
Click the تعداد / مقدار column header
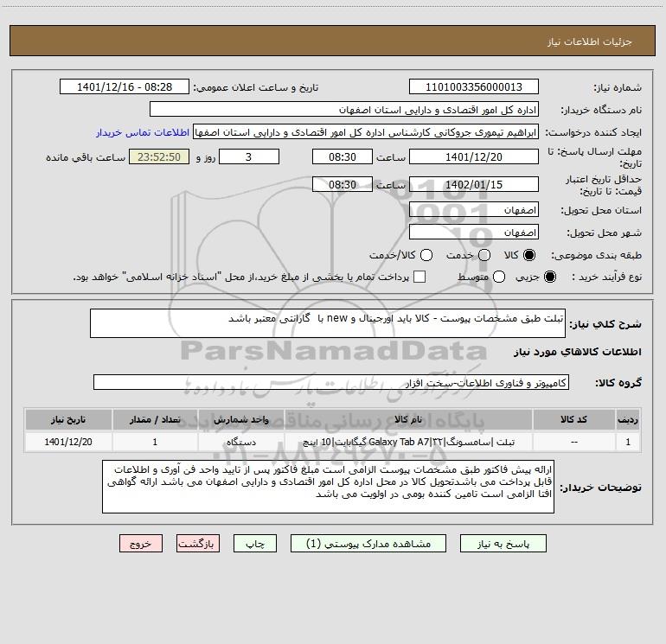(155, 420)
